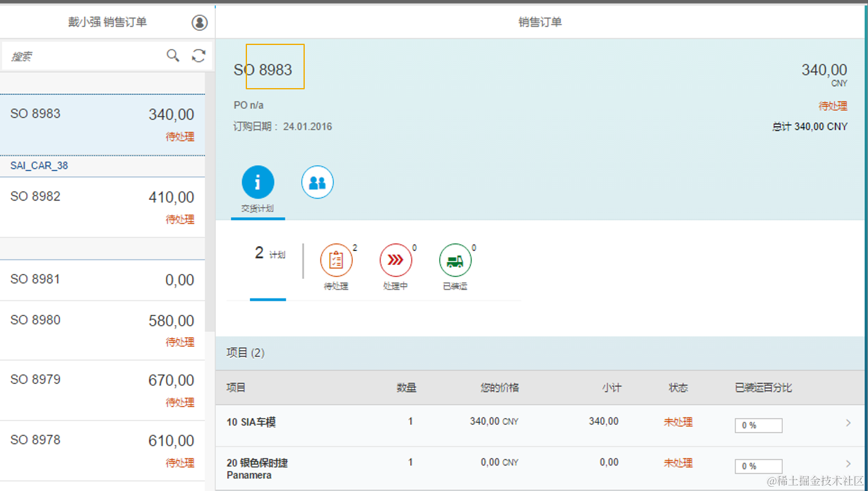
Task: Focus the search input field
Action: point(85,57)
